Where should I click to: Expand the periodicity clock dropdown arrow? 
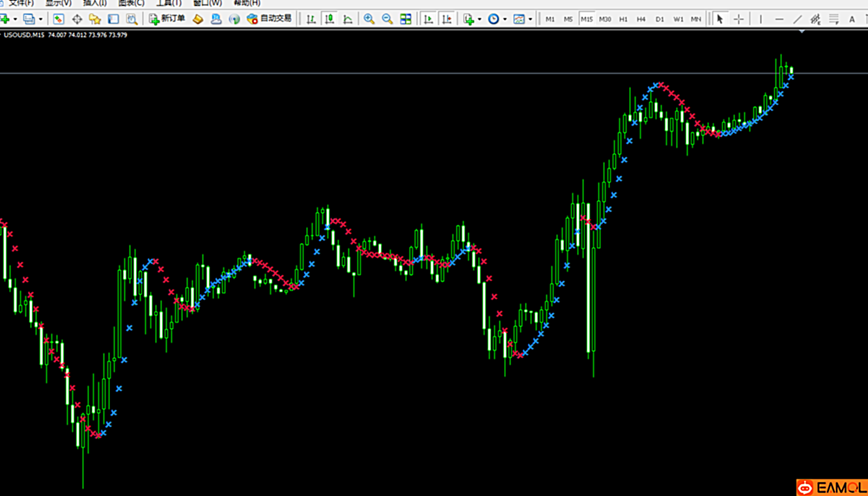505,19
